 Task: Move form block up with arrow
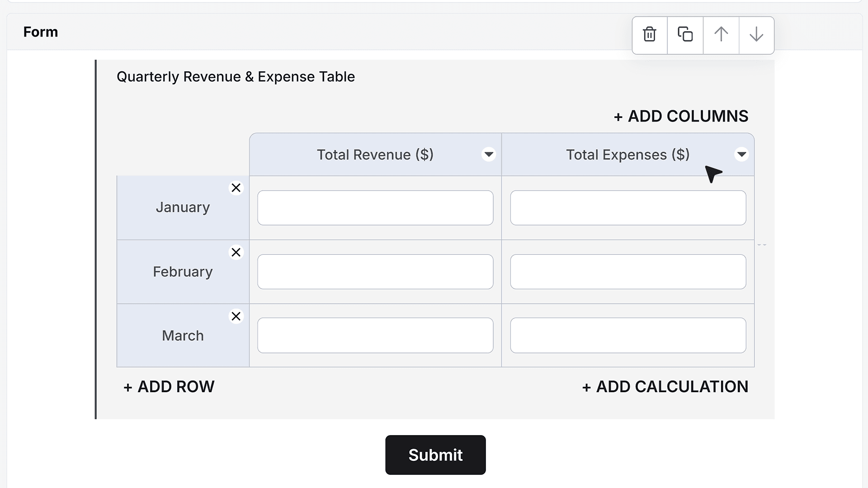pyautogui.click(x=721, y=35)
